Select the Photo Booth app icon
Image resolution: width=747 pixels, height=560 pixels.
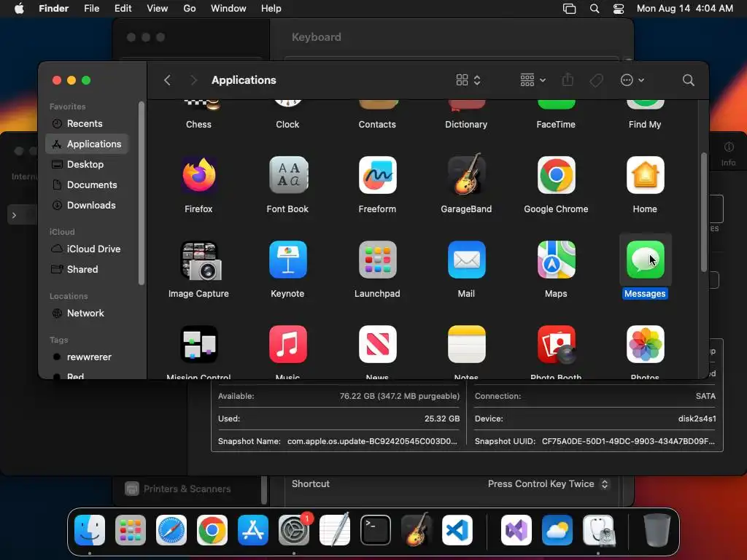(556, 344)
